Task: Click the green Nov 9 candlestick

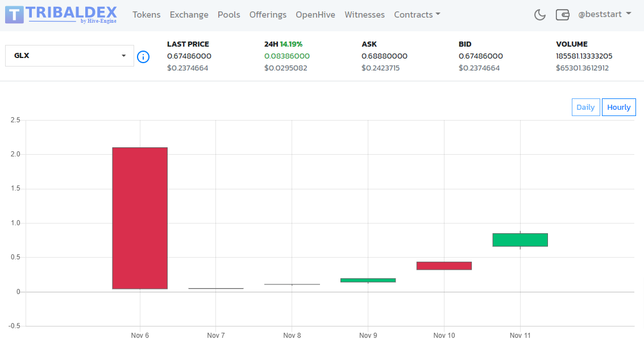Action: coord(368,280)
